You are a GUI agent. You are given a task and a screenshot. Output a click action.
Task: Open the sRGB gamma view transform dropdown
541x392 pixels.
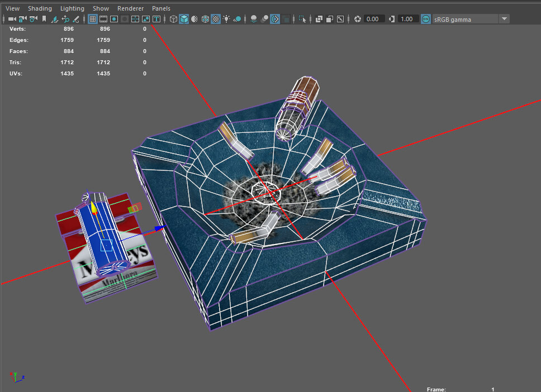469,19
